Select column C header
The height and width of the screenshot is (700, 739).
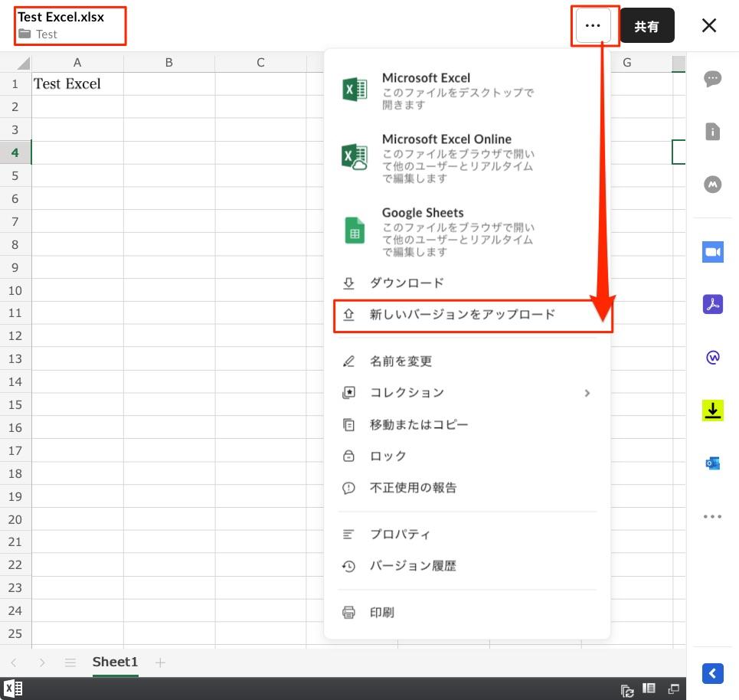click(260, 62)
